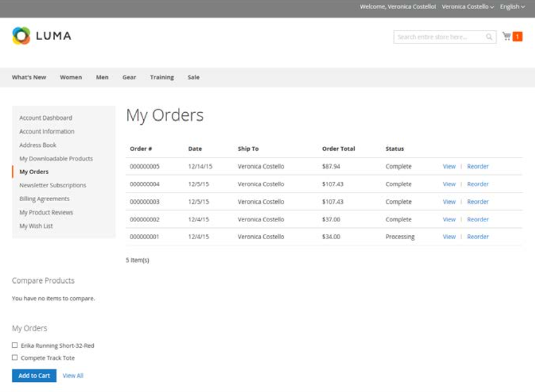Click the Order Total column header
This screenshot has width=535, height=392.
[339, 149]
